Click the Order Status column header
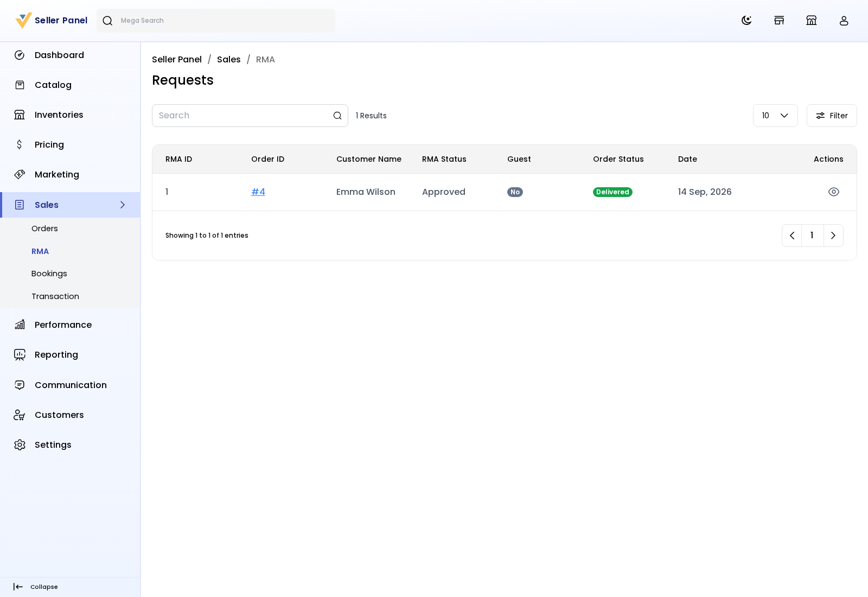 point(618,160)
